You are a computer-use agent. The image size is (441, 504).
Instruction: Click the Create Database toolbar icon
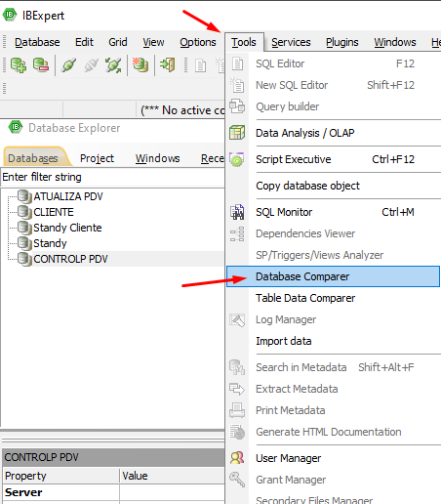click(x=140, y=64)
